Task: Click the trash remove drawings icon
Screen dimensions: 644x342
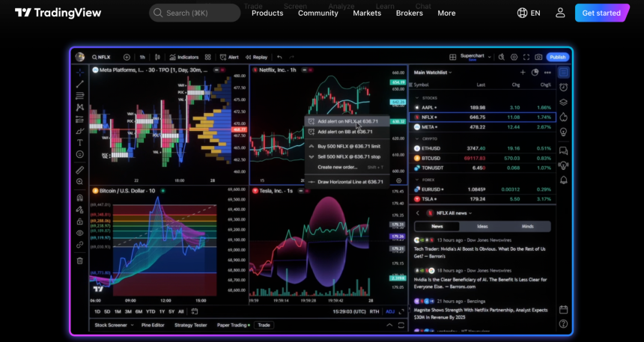Action: pyautogui.click(x=79, y=260)
